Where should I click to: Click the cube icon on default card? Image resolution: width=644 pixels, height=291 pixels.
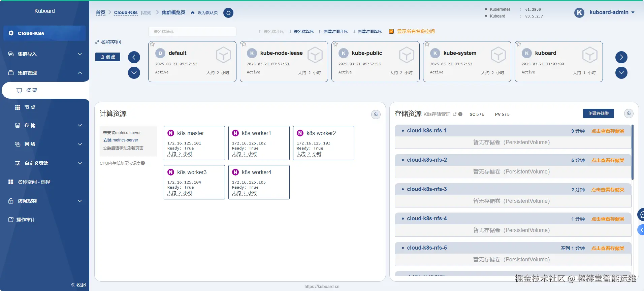[x=223, y=55]
